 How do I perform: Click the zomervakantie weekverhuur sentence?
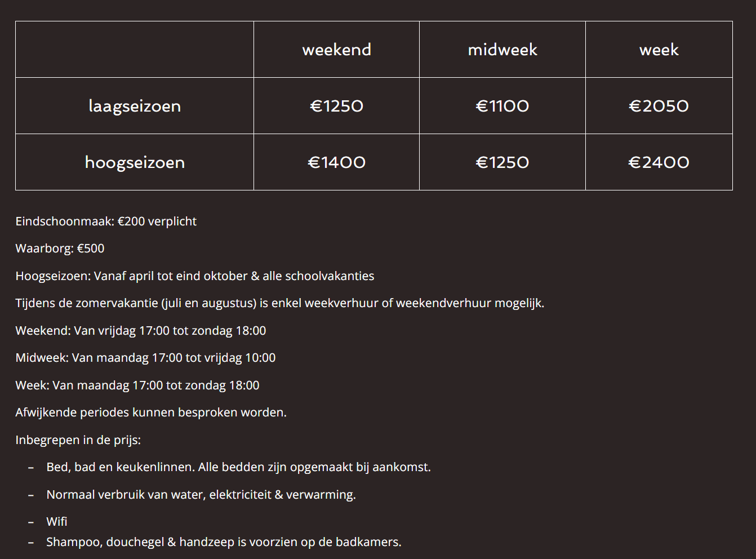point(280,303)
